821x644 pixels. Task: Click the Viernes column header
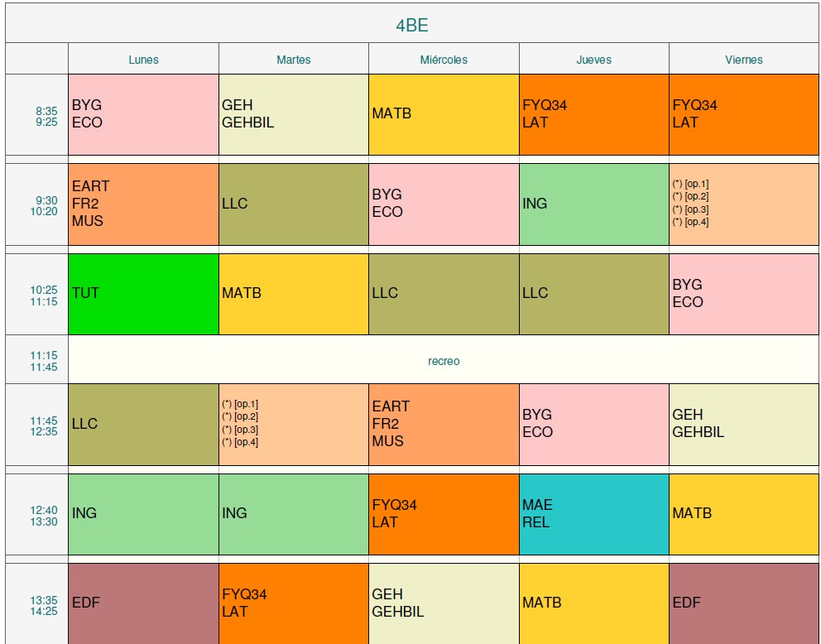point(743,60)
